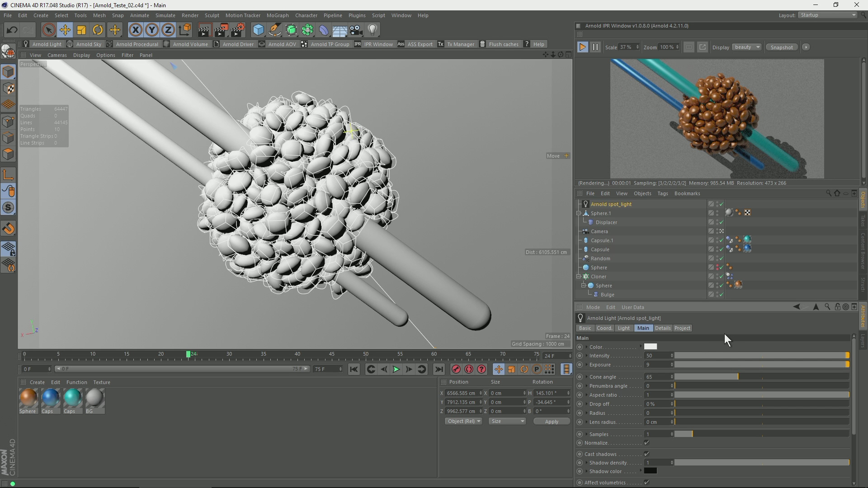
Task: Toggle enable checkmark for Displacer object
Action: (722, 222)
